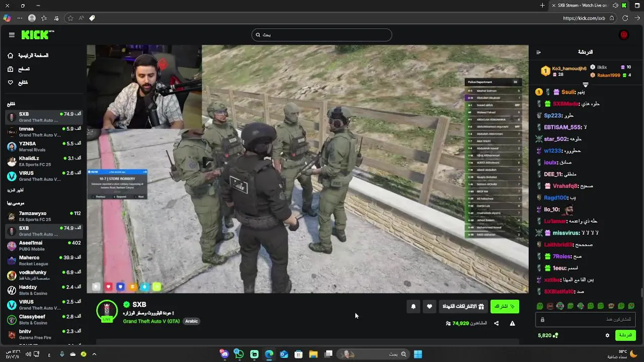This screenshot has width=644, height=362.
Task: Click the Rakan1999 gifter entry
Action: [609, 75]
